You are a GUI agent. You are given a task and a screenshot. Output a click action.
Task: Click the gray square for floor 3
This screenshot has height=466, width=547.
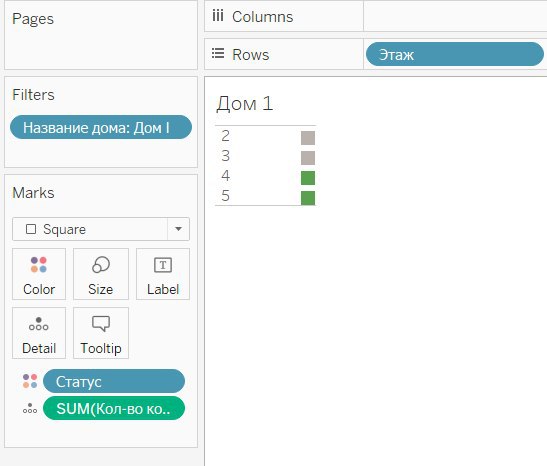(308, 158)
